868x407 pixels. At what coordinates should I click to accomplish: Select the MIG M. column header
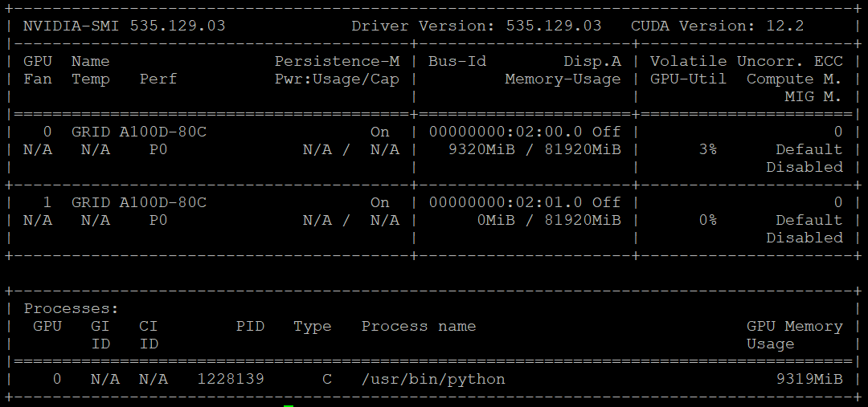813,97
